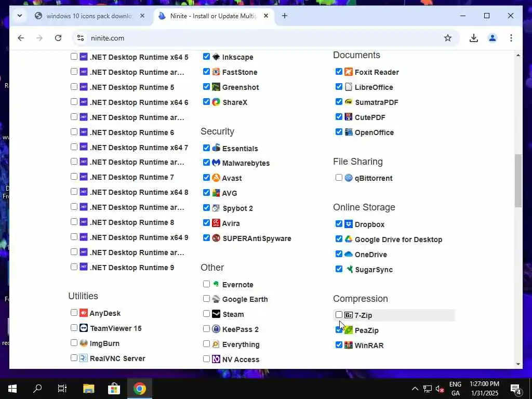Click the SumatraPDF app icon
The width and height of the screenshot is (532, 399).
tap(349, 102)
